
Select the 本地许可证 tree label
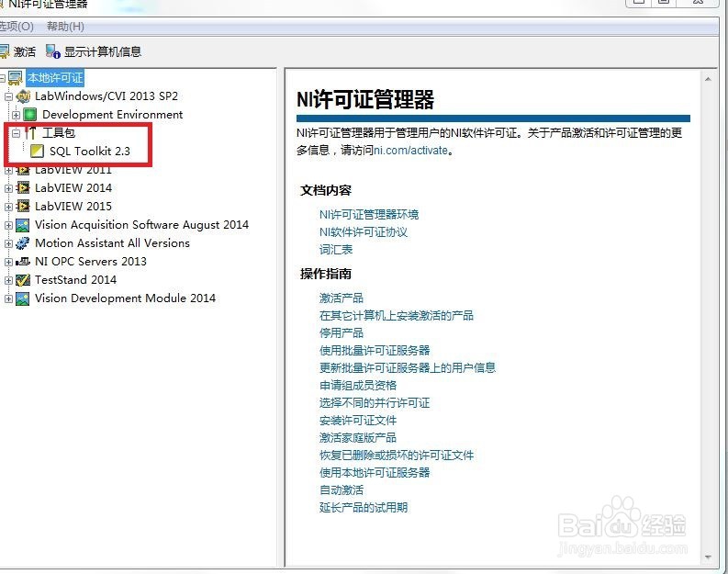coord(55,77)
